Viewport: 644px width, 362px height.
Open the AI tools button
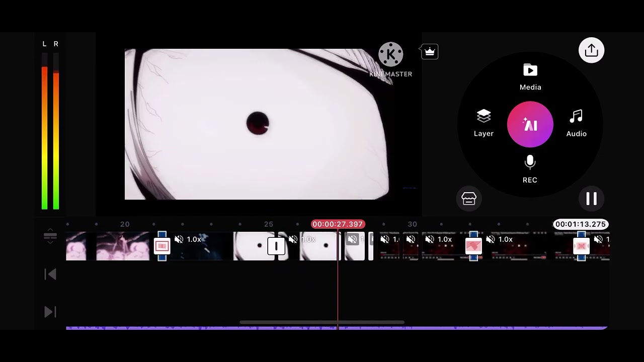(530, 125)
